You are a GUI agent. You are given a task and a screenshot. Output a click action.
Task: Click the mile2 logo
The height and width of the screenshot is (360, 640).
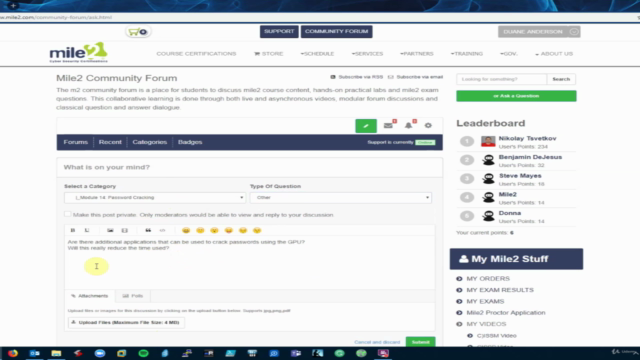click(78, 53)
